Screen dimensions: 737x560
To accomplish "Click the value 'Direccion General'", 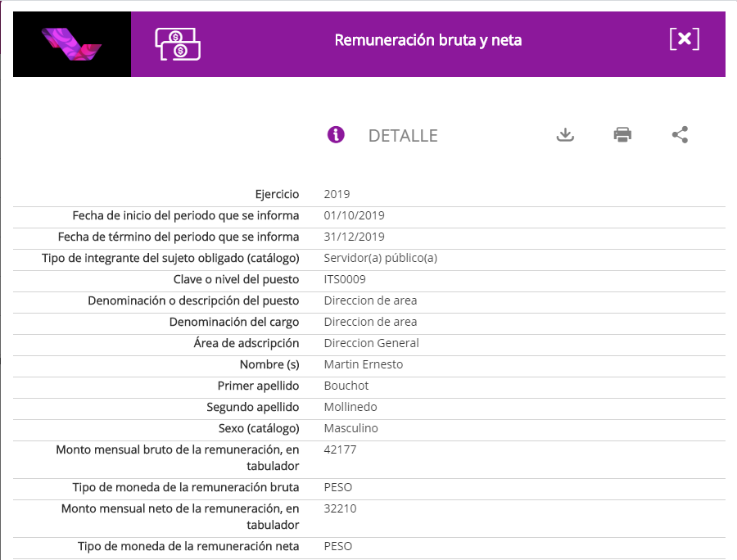I will tap(371, 343).
